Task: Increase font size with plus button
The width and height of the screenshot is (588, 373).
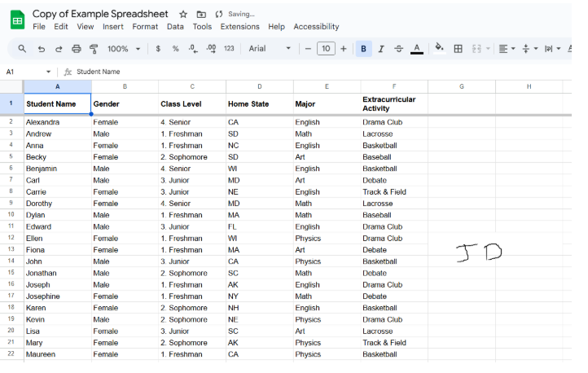Action: coord(344,49)
